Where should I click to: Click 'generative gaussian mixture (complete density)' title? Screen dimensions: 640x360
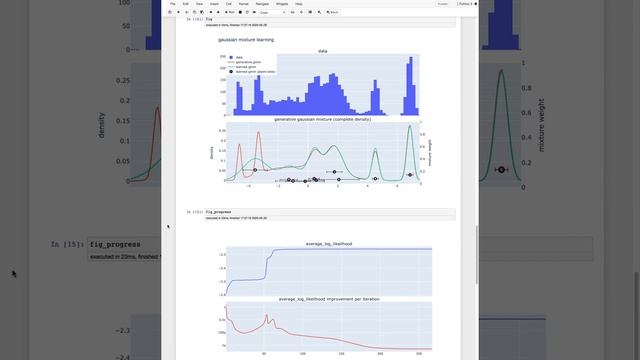[x=322, y=119]
